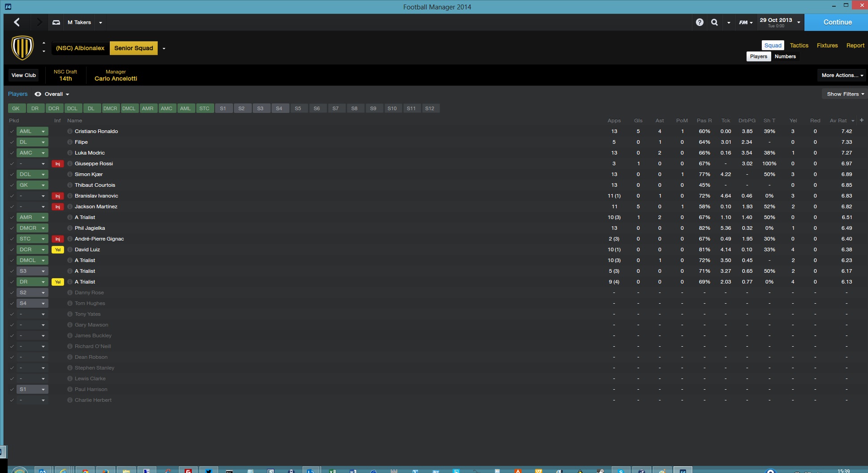
Task: Click the GK position filter button
Action: [x=16, y=108]
